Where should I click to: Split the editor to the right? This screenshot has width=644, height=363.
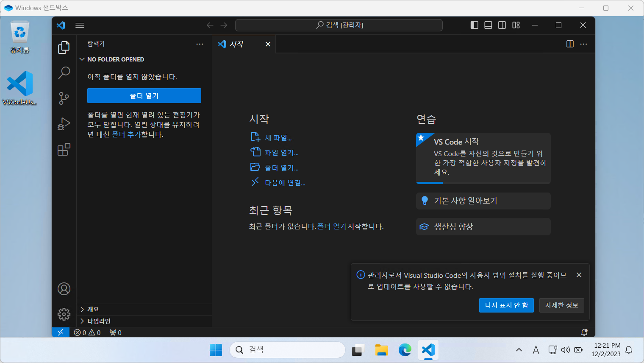(x=570, y=44)
